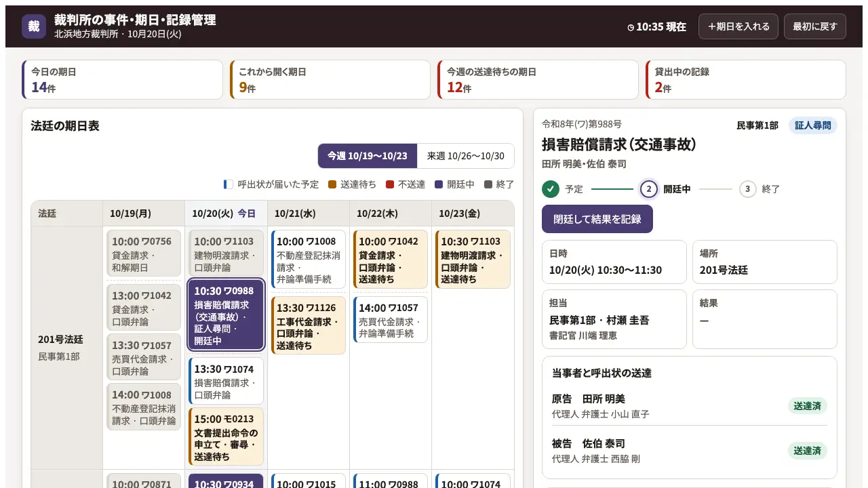Open Tuesday 10:00 ワ1103 建物明渡請求 hearing
Screen dimensions: 868x488
(x=226, y=253)
